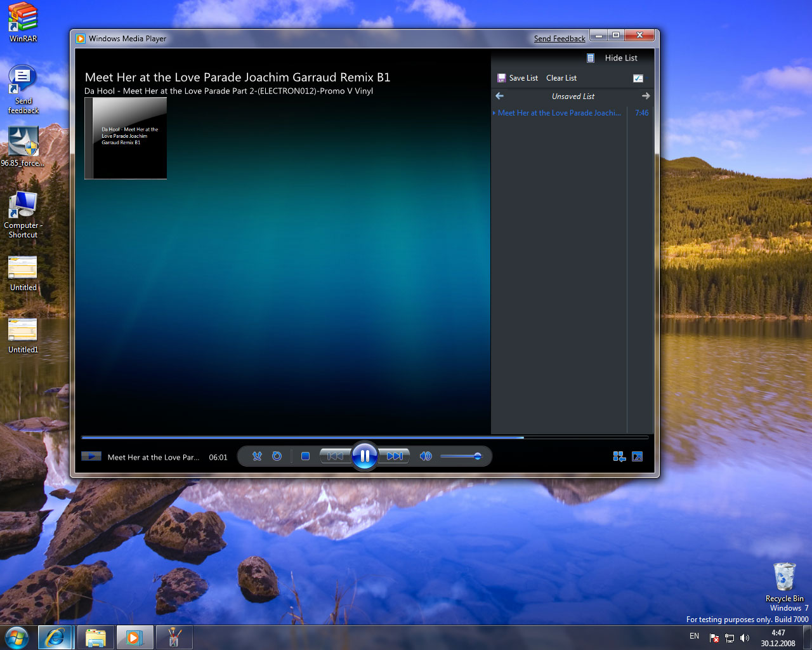812x650 pixels.
Task: Click the EN language indicator
Action: click(694, 636)
